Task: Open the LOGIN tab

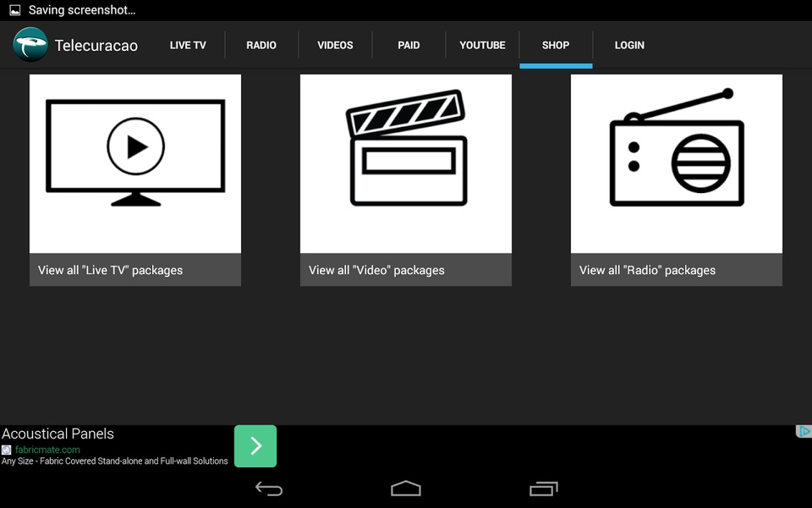Action: 629,45
